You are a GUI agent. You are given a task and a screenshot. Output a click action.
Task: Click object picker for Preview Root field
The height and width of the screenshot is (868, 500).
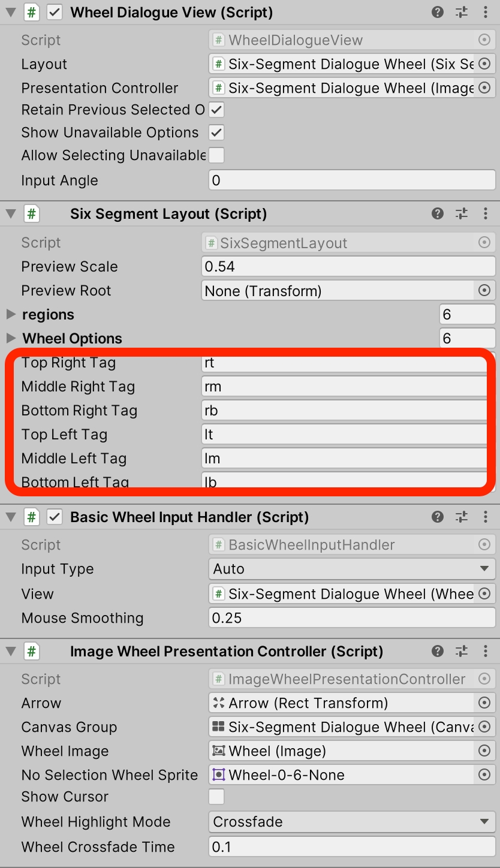[x=484, y=291]
